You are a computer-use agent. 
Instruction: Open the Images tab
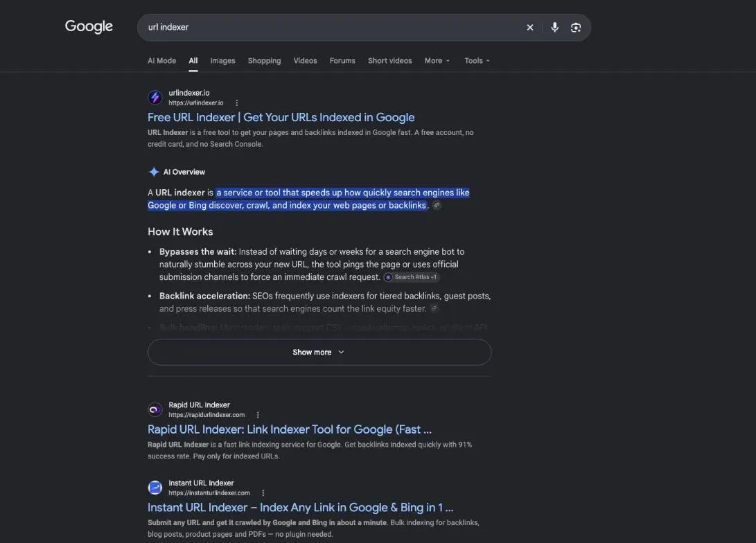tap(222, 61)
